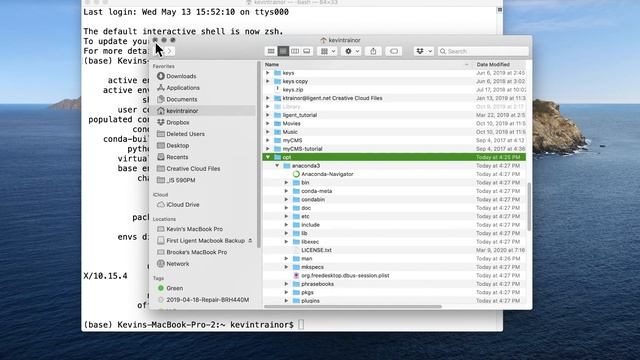Expand the Creative Cloud Files folder row
The height and width of the screenshot is (360, 640).
268,98
